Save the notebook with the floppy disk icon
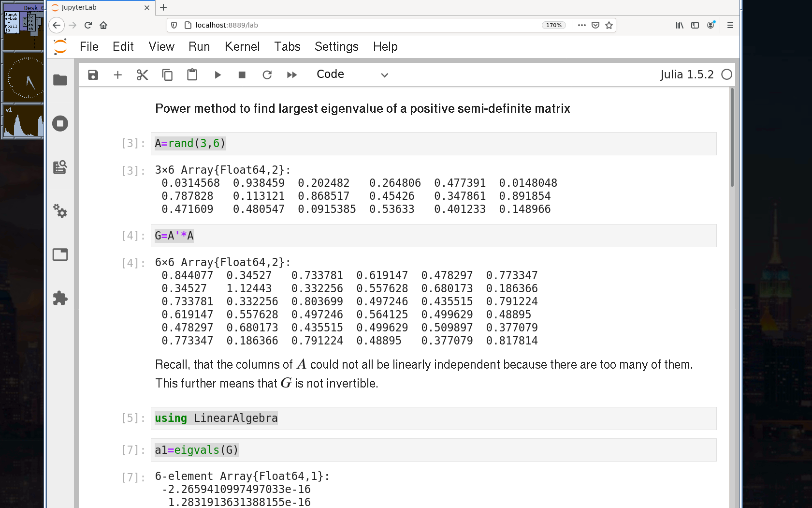Image resolution: width=812 pixels, height=508 pixels. (93, 75)
